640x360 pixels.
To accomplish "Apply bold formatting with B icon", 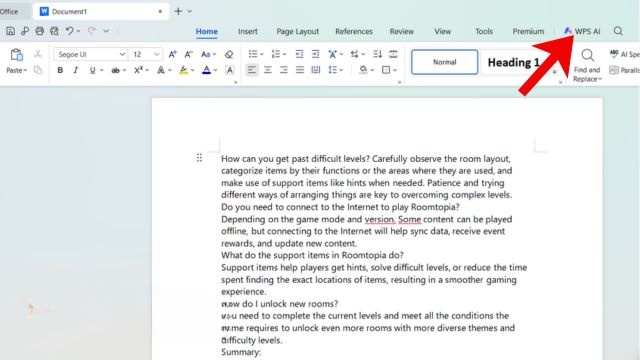I will tap(60, 70).
